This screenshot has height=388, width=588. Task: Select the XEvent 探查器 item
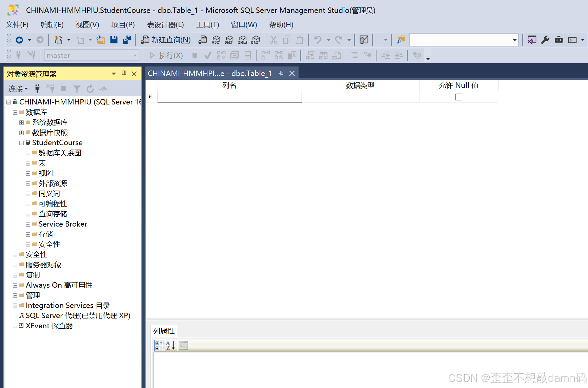(x=49, y=326)
